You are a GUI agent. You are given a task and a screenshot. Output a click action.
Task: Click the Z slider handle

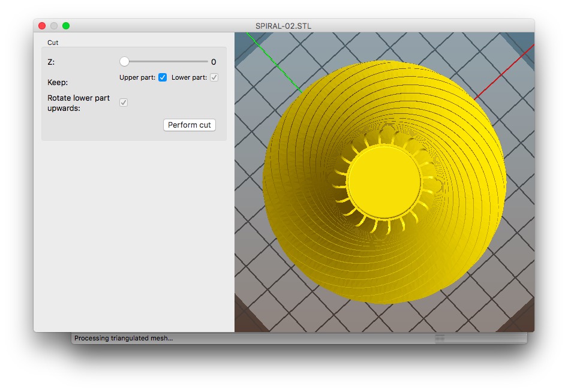[x=124, y=61]
